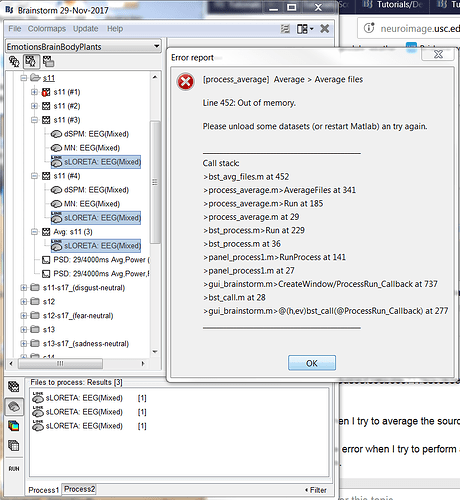Click the Process time-frequency icon

14,426
